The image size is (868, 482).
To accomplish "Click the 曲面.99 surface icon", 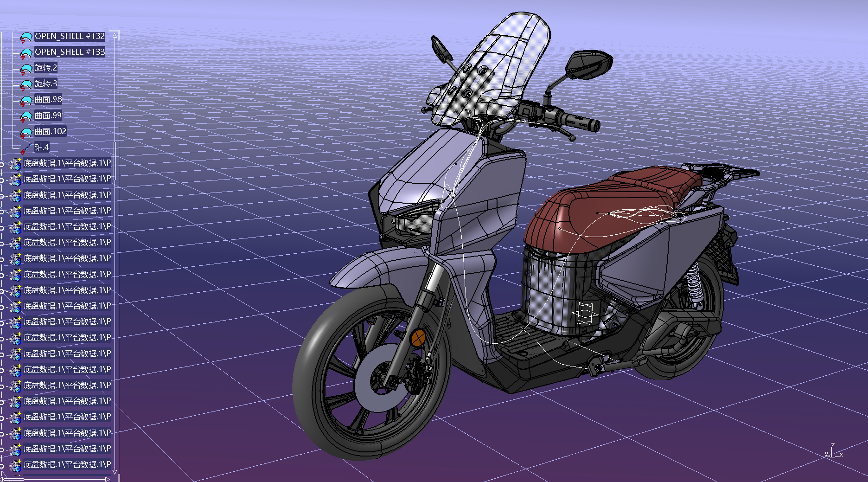I will tap(26, 116).
